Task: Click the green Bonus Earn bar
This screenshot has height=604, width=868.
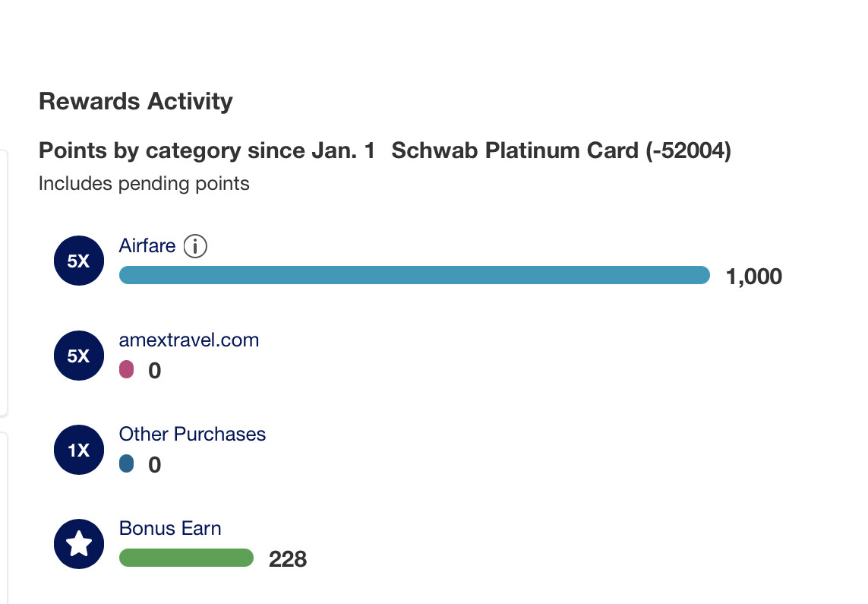Action: (186, 558)
